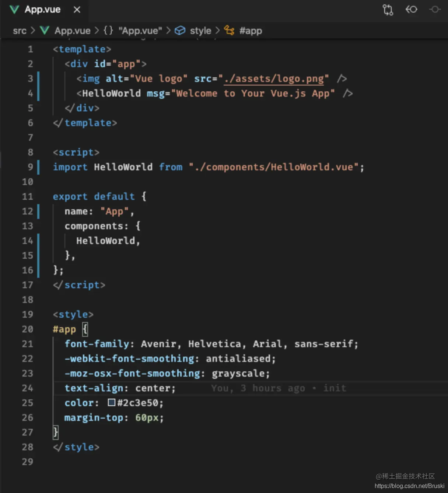
Task: Select the quoted "App.vue" breadcrumb module segment
Action: click(x=140, y=31)
